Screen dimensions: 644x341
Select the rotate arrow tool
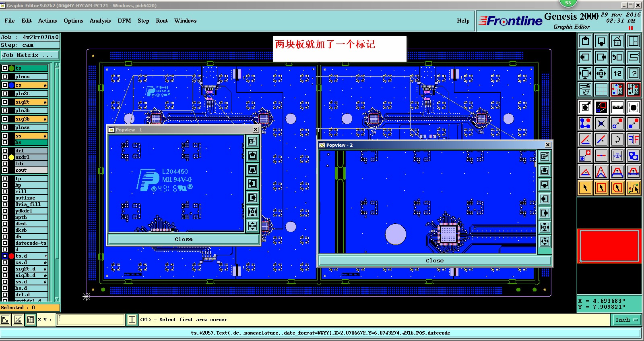[x=617, y=139]
